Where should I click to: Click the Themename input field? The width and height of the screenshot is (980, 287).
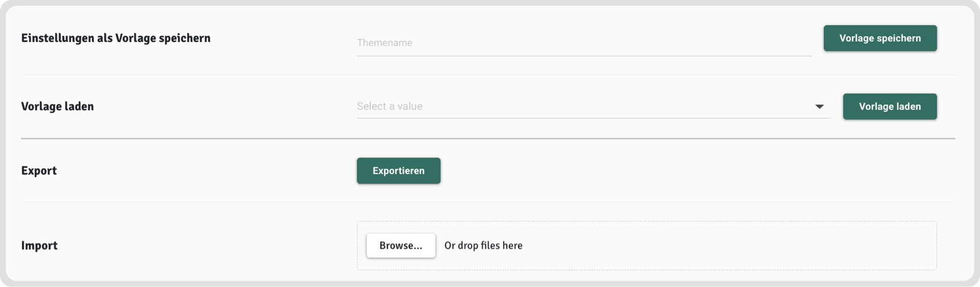[x=583, y=43]
